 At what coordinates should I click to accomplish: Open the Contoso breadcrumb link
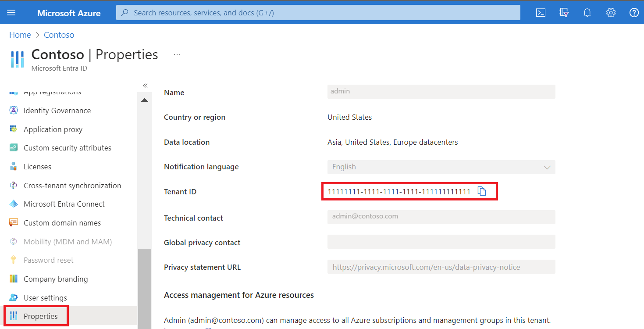click(59, 35)
